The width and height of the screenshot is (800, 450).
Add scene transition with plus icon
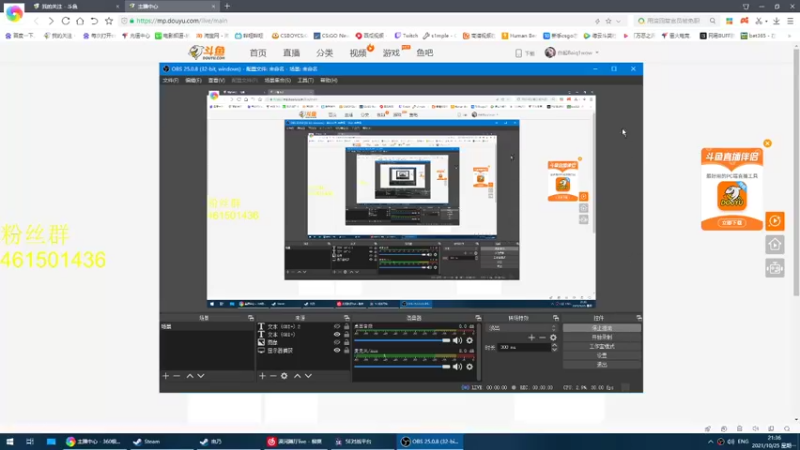(x=532, y=337)
